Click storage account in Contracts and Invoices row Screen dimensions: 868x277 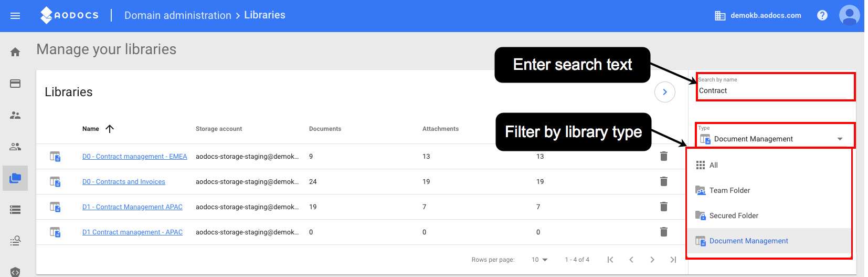pos(247,182)
